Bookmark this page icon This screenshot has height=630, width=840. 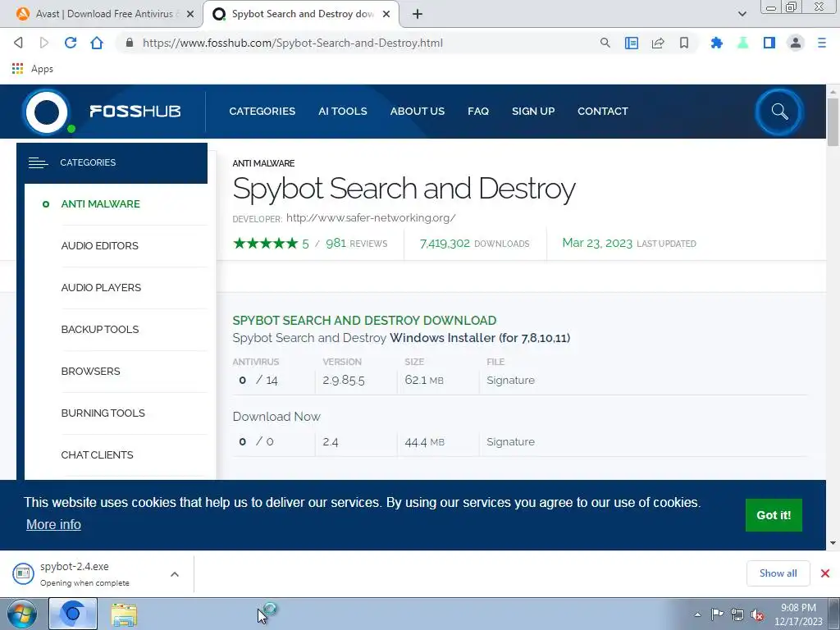[684, 43]
